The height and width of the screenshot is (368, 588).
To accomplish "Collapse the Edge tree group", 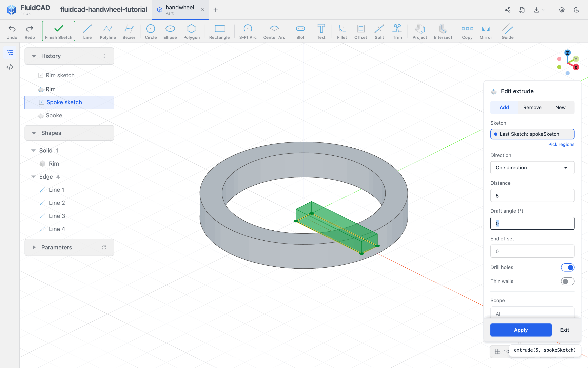I will pos(33,177).
